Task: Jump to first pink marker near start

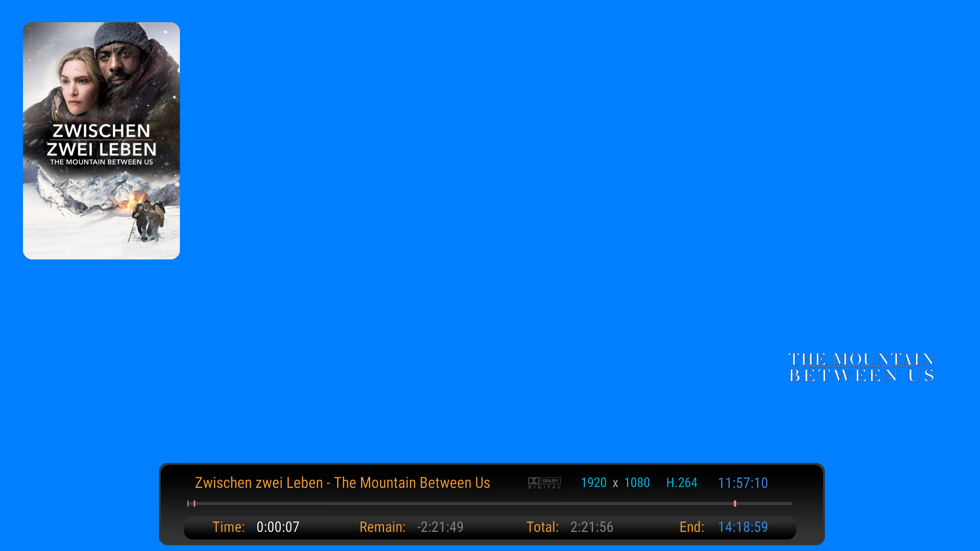Action: [194, 504]
